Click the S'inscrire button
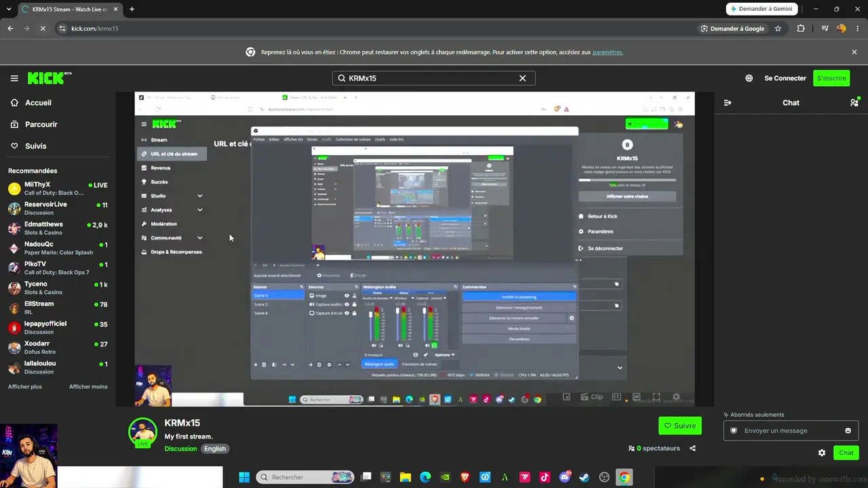 (x=831, y=78)
